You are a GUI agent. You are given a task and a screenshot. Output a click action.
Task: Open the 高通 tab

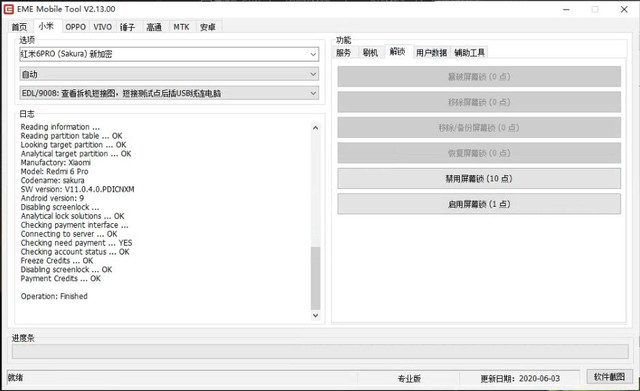click(x=154, y=27)
